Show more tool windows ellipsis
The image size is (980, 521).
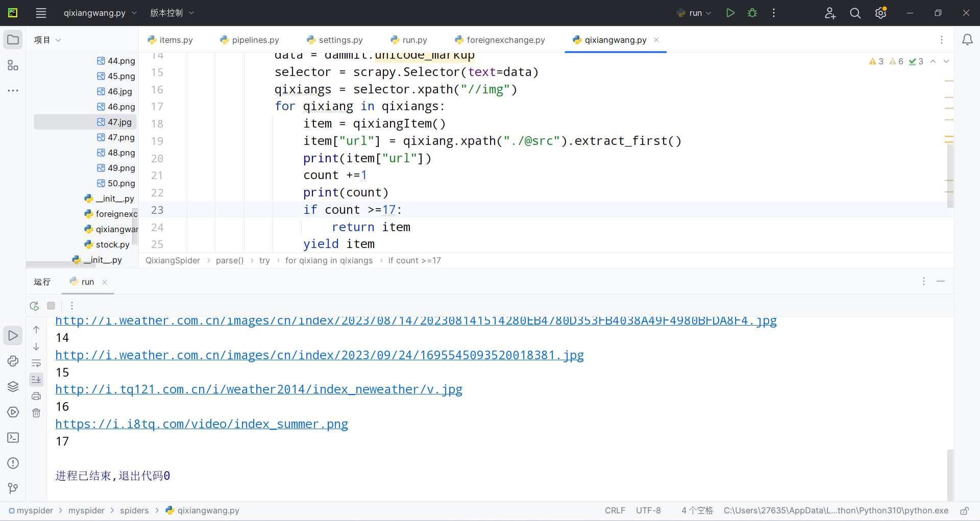(13, 90)
